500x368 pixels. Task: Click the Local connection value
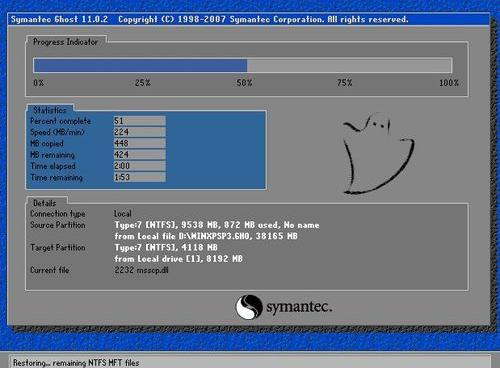123,214
